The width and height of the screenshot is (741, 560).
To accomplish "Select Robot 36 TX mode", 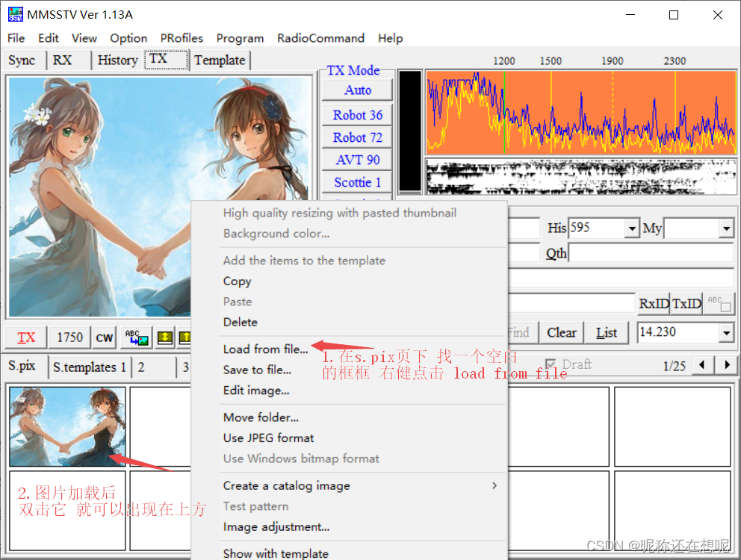I will coord(358,115).
